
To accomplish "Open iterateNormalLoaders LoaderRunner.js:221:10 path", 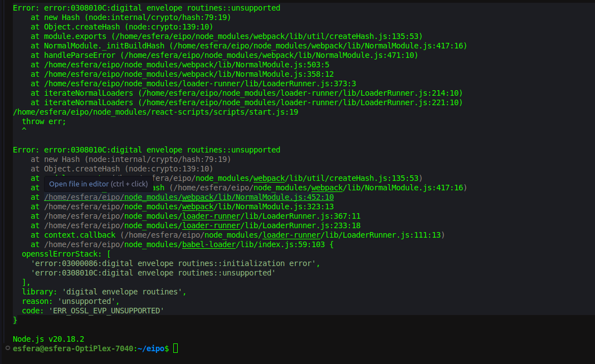I will 300,102.
